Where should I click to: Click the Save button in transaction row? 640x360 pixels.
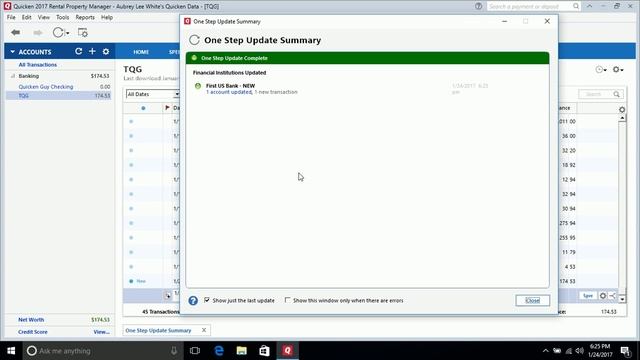pyautogui.click(x=588, y=296)
